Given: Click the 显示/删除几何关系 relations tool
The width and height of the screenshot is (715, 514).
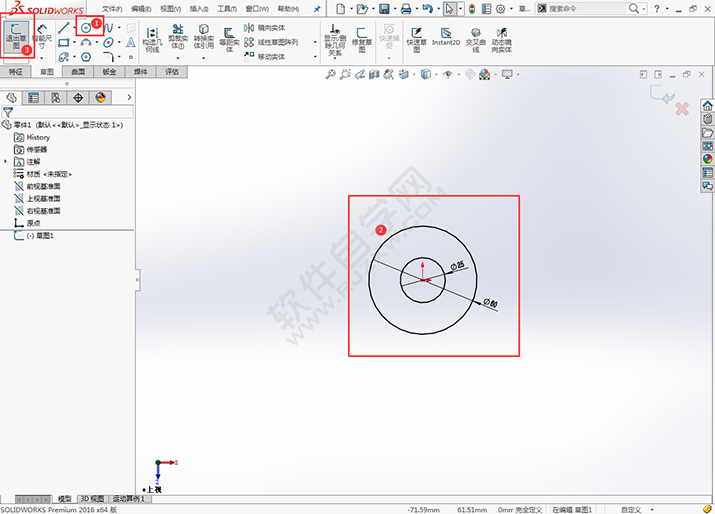Looking at the screenshot, I should (335, 41).
